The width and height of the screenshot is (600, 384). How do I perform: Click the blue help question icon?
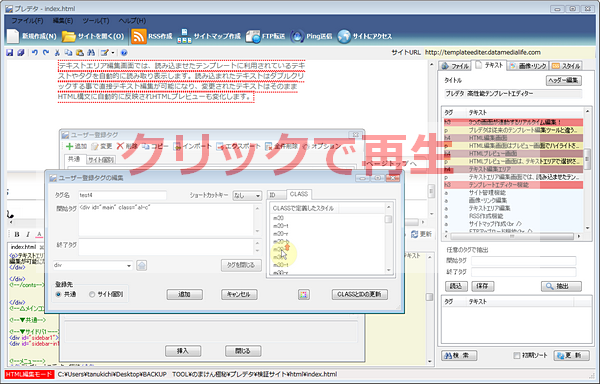click(x=124, y=53)
